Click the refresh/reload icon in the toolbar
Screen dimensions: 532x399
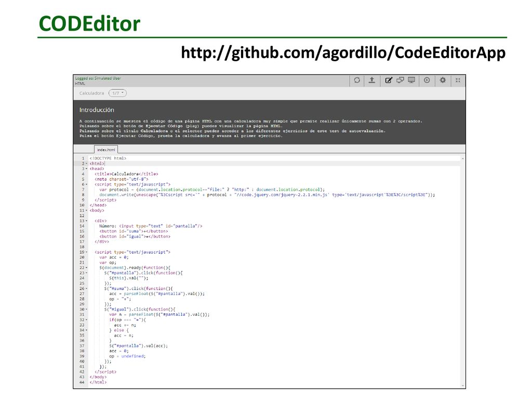coord(357,81)
